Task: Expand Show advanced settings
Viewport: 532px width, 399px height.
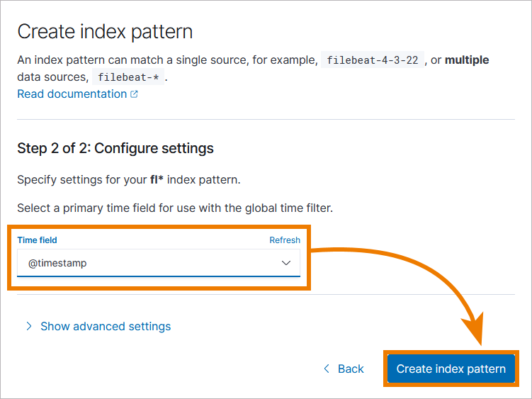Action: (x=106, y=326)
